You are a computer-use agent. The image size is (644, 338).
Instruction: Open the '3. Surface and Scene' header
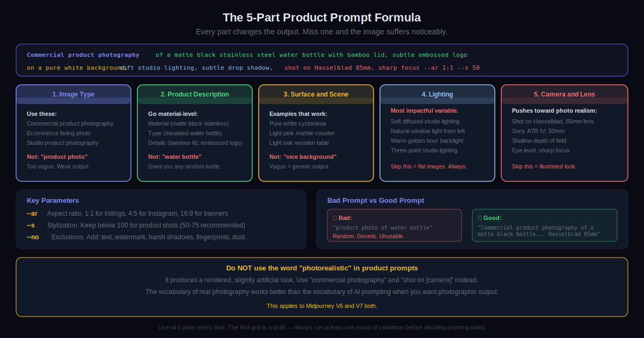(316, 94)
